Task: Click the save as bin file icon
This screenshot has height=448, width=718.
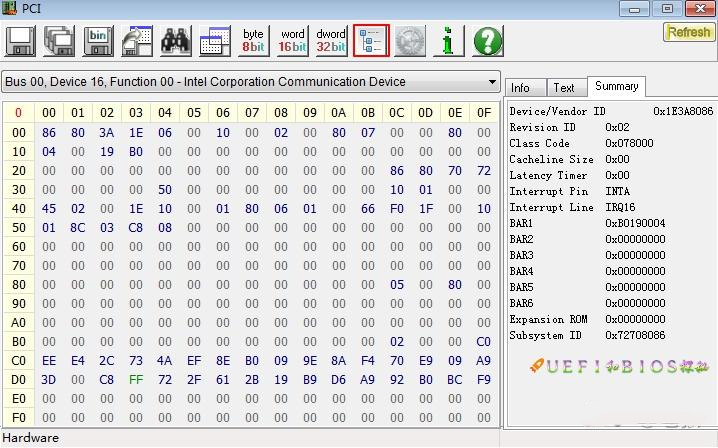Action: pos(98,41)
